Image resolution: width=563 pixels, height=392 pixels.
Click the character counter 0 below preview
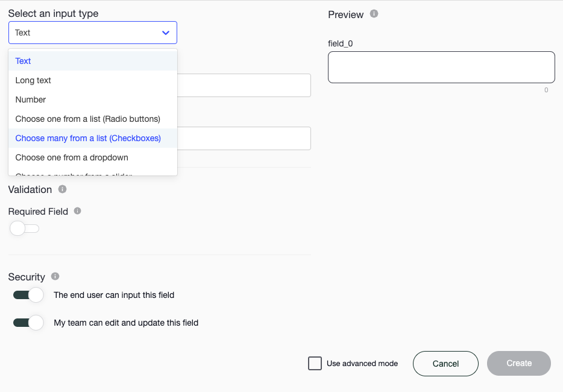(x=546, y=90)
